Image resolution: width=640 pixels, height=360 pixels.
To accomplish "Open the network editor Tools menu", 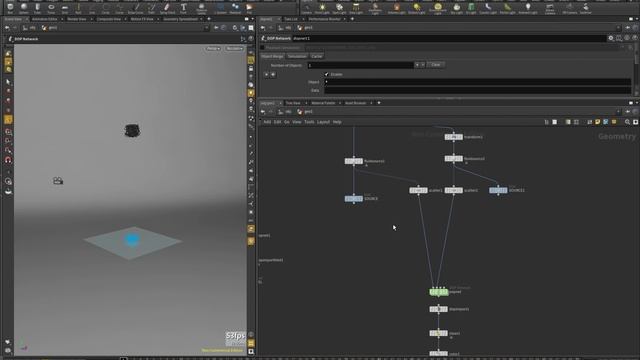I will pos(309,122).
